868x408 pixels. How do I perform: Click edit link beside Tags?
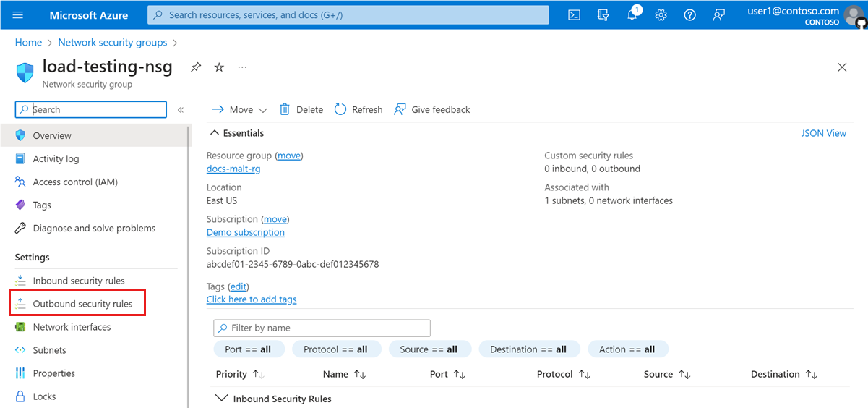[x=239, y=286]
